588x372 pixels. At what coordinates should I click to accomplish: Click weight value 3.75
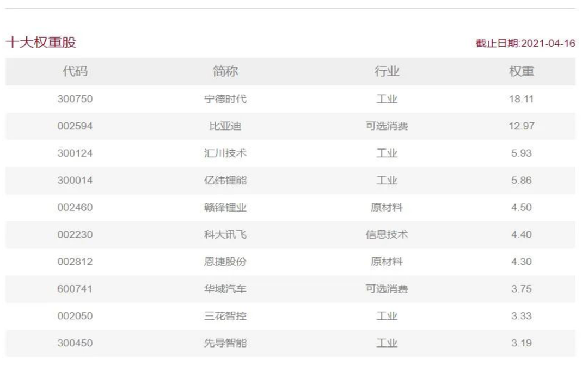(x=522, y=289)
